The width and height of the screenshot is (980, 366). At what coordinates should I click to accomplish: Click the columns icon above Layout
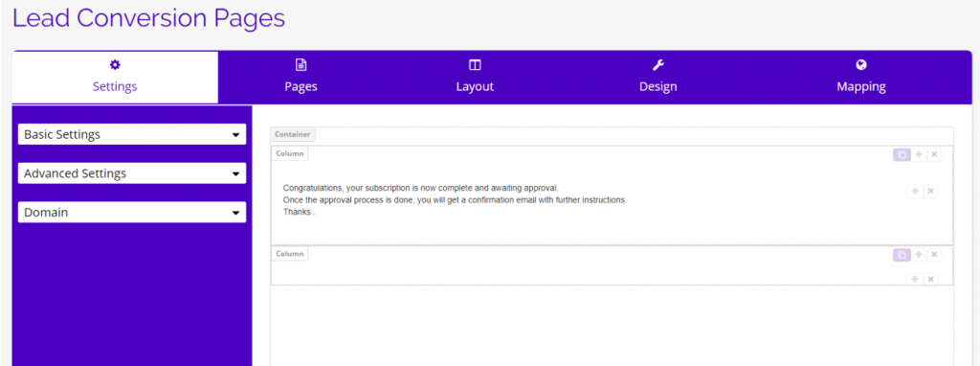coord(475,65)
